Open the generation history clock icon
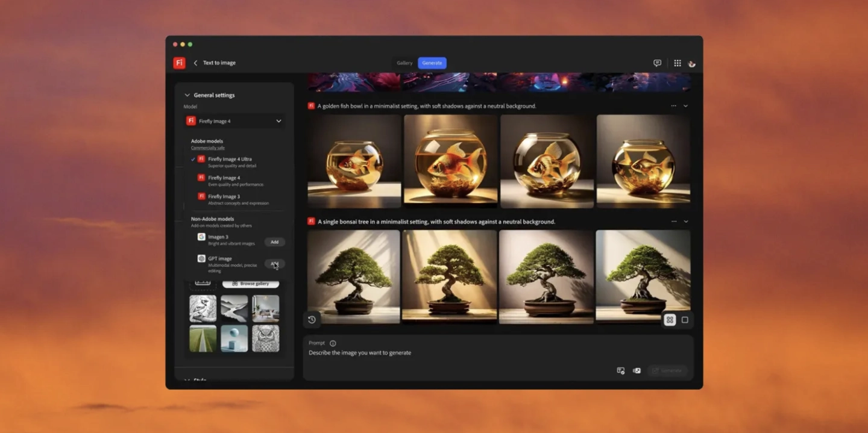This screenshot has height=433, width=868. (312, 320)
